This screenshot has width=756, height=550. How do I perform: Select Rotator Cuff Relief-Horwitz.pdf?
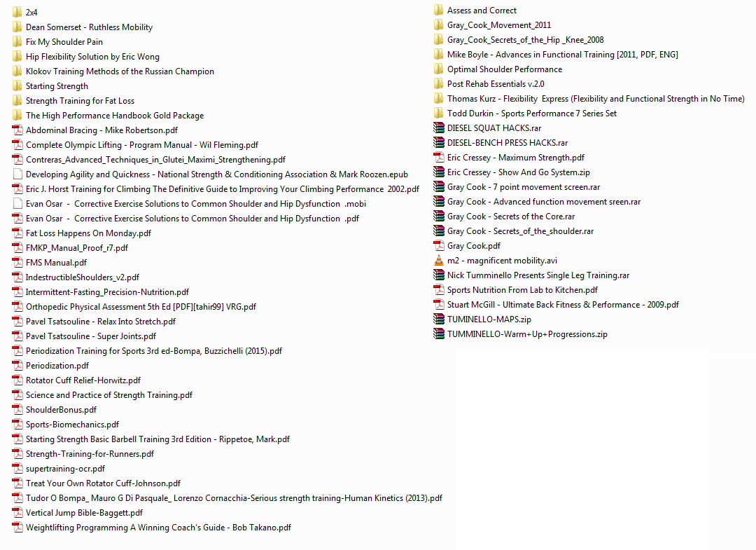[83, 380]
